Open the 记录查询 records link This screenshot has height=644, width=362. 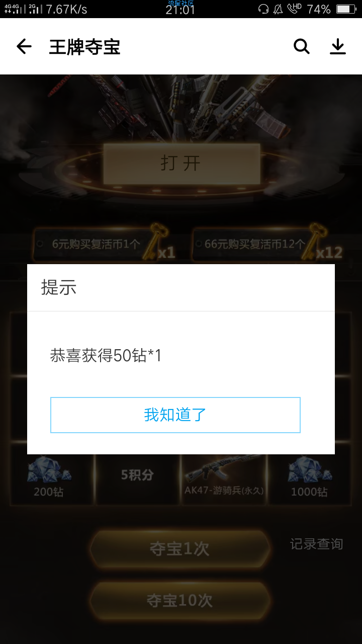(x=316, y=544)
